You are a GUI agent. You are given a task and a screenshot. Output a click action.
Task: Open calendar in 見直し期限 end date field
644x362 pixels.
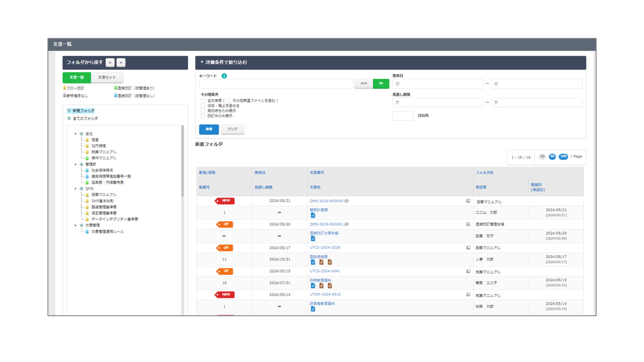point(496,103)
